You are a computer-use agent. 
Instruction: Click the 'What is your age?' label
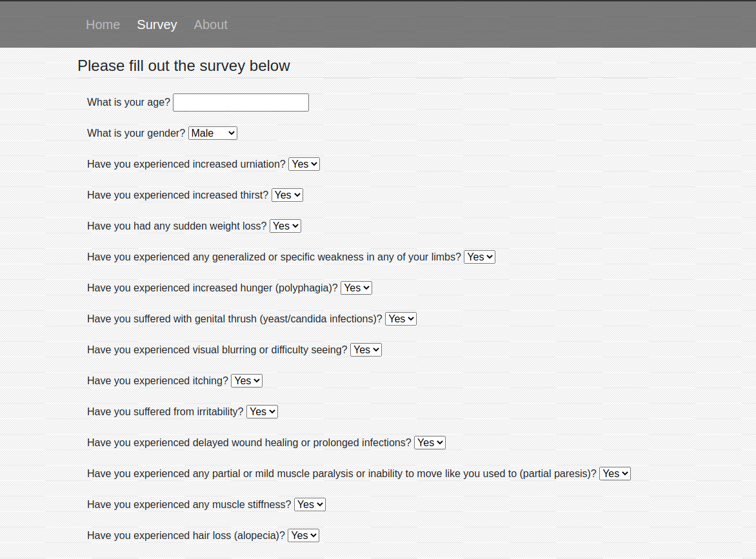coord(129,102)
